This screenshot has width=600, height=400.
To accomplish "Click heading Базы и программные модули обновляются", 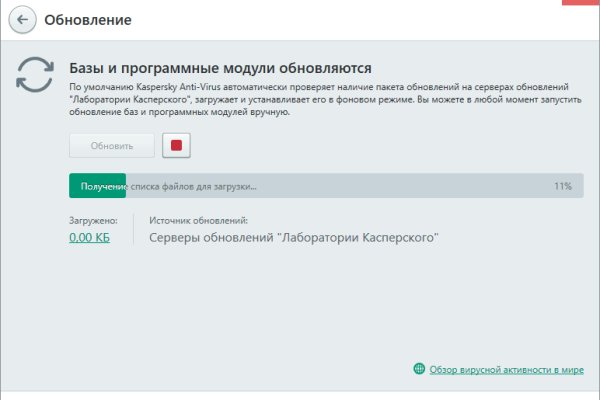I will click(220, 68).
